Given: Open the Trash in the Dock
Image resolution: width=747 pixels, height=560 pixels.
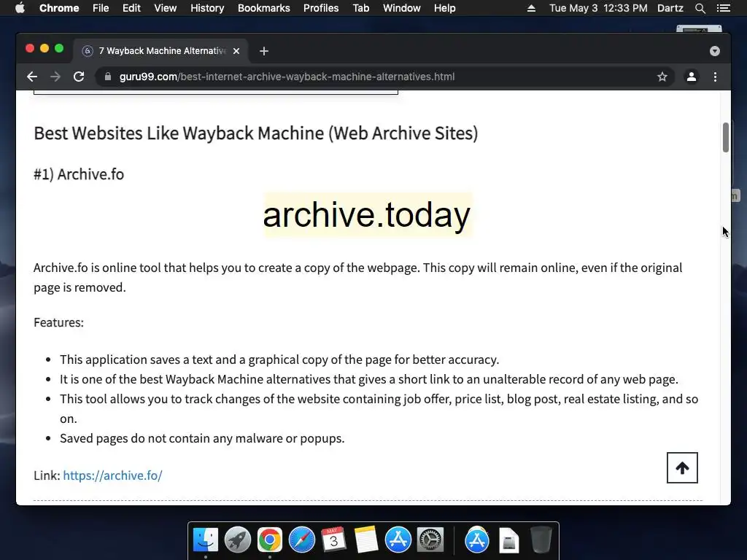Looking at the screenshot, I should click(541, 540).
